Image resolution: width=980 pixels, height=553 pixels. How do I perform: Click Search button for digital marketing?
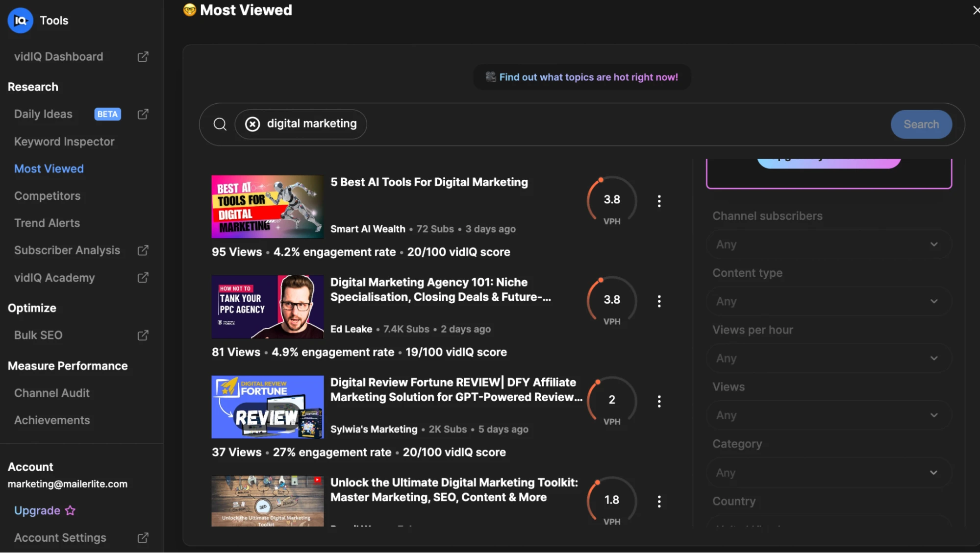point(921,124)
